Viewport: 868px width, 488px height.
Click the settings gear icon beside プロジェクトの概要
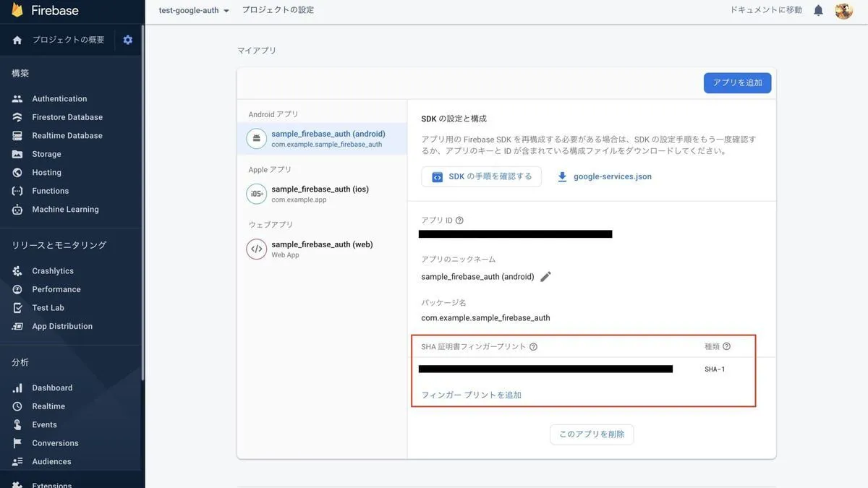128,40
